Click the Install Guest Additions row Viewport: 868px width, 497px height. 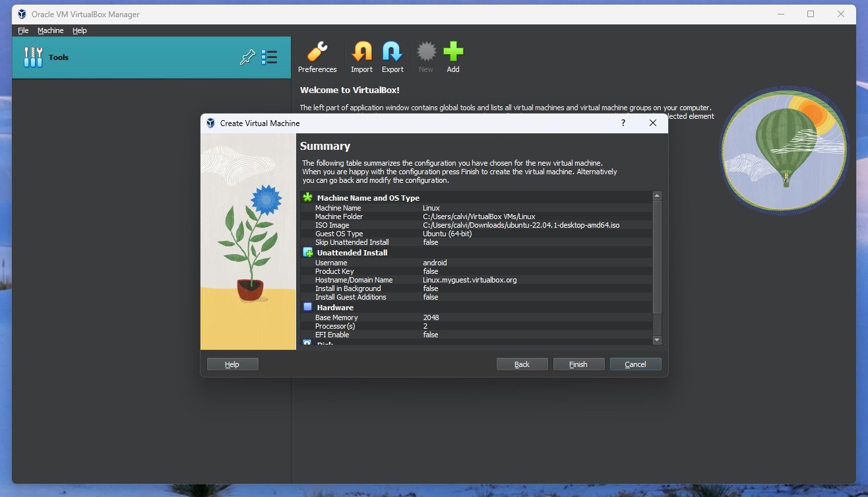tap(476, 297)
